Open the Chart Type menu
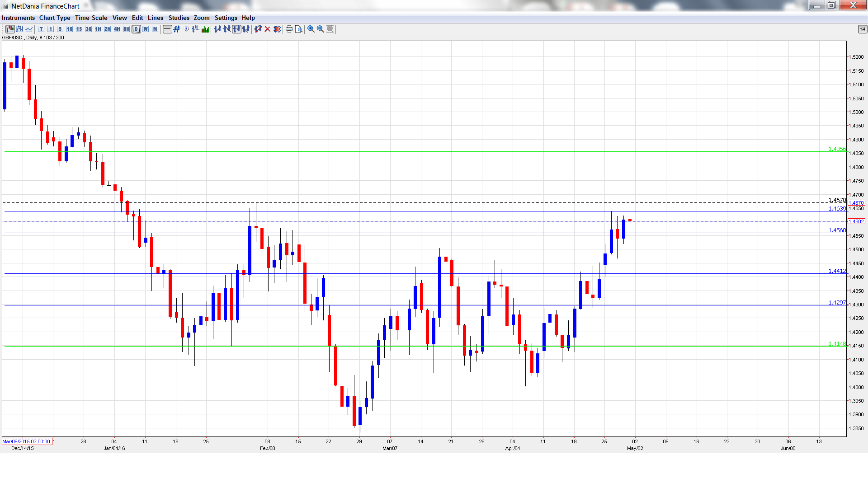 [54, 18]
